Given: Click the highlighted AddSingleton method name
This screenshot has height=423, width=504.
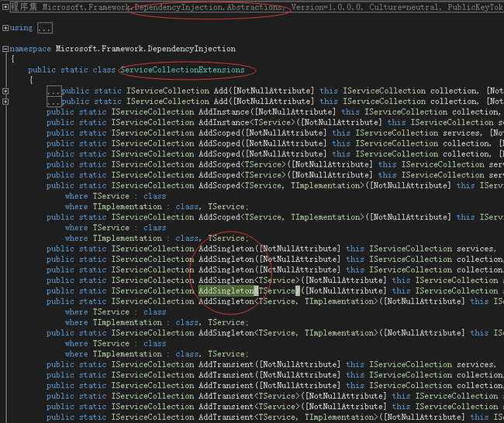Looking at the screenshot, I should coord(226,291).
